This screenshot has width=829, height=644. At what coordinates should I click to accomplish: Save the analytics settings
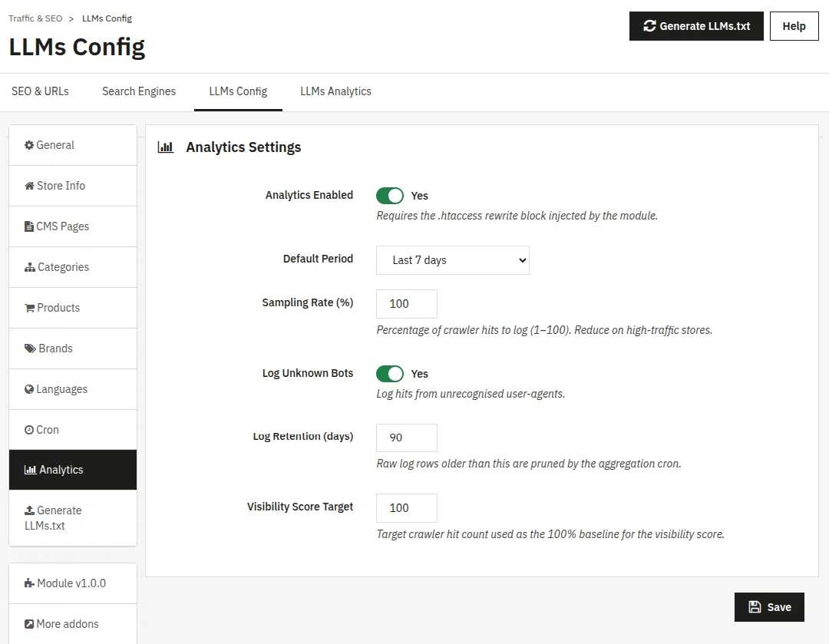point(769,607)
